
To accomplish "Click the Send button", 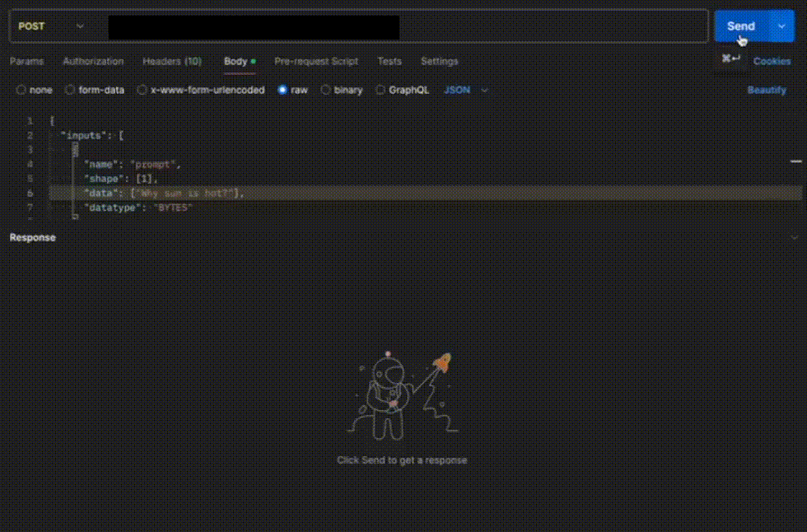I will coord(741,26).
